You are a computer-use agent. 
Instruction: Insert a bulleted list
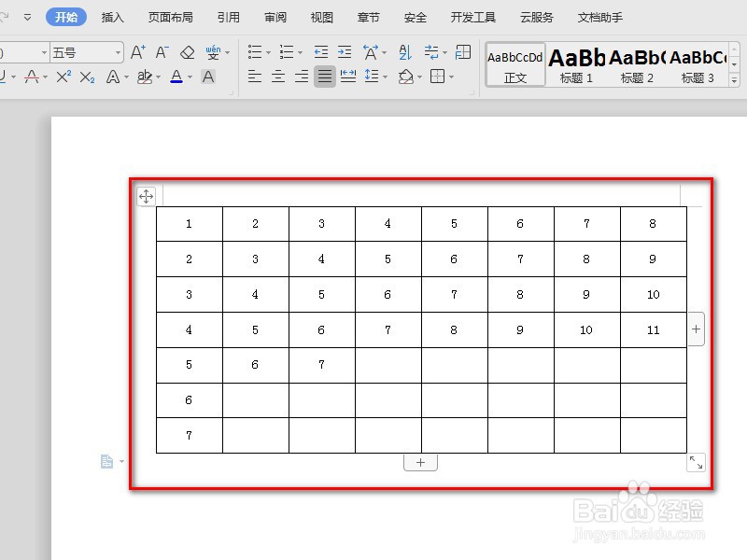[255, 52]
